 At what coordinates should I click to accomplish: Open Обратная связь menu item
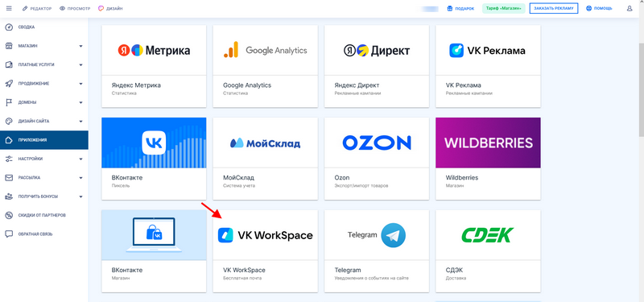click(44, 234)
